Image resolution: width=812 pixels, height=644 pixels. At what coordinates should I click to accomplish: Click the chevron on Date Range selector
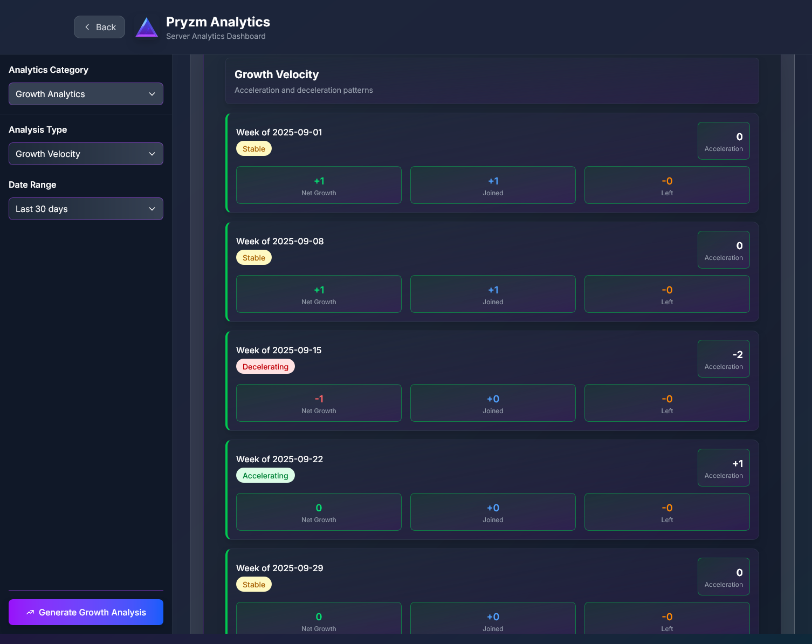click(152, 209)
